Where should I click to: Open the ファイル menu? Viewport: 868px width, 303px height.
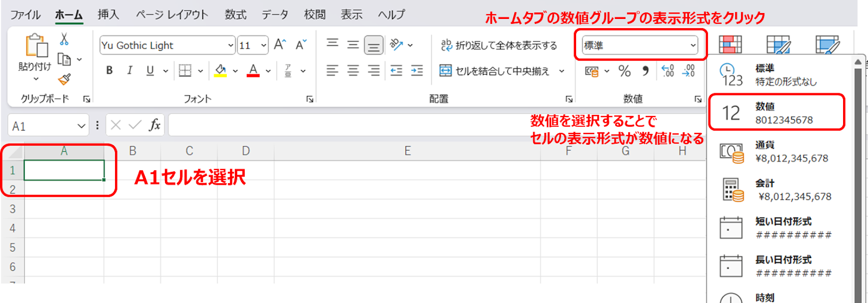pos(25,15)
